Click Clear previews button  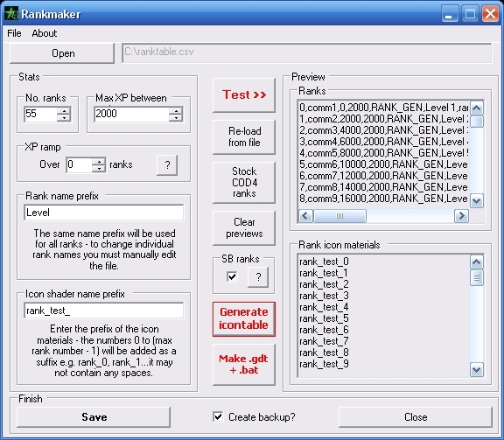[x=244, y=228]
